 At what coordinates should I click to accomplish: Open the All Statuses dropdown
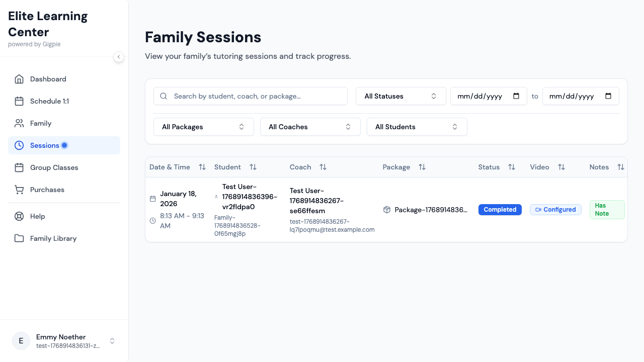[x=400, y=96]
